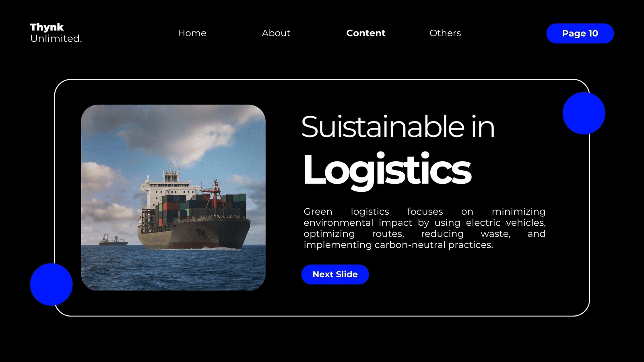Click the green logistics description paragraph
644x362 pixels.
[425, 228]
